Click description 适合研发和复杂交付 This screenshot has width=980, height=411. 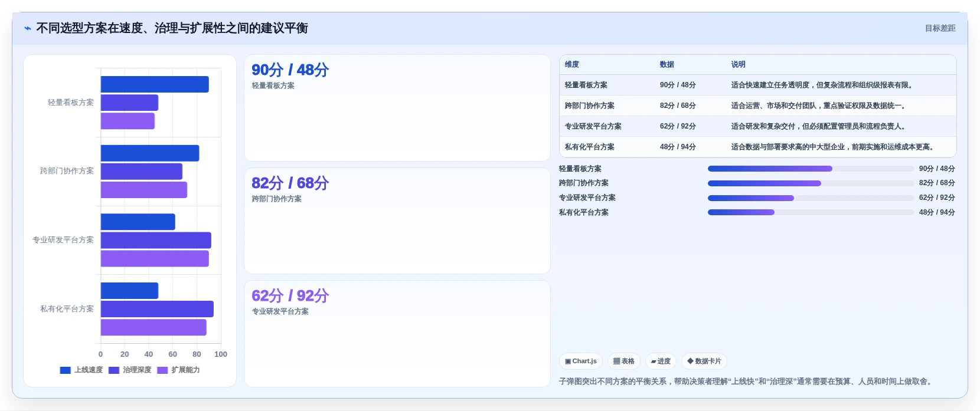(x=819, y=126)
